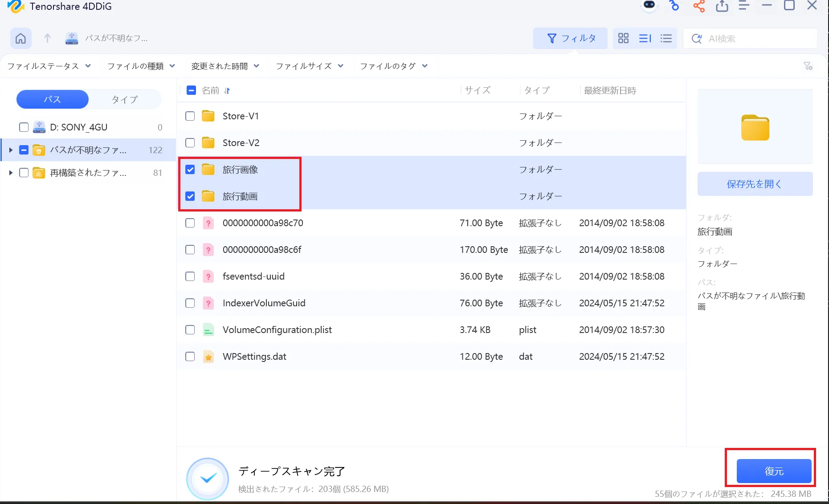Check the Store-V1 folder checkbox
This screenshot has height=504, width=829.
[x=190, y=116]
